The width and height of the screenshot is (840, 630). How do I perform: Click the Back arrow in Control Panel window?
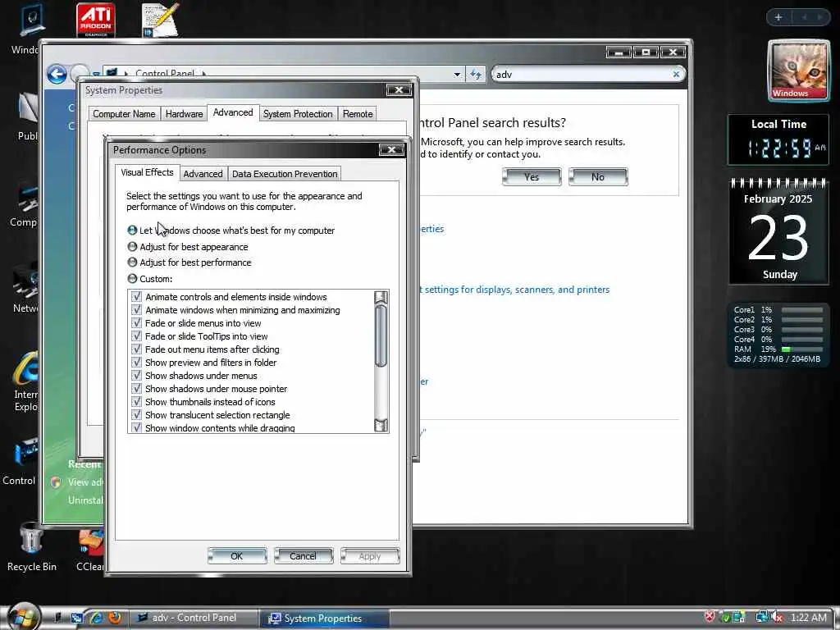coord(57,74)
